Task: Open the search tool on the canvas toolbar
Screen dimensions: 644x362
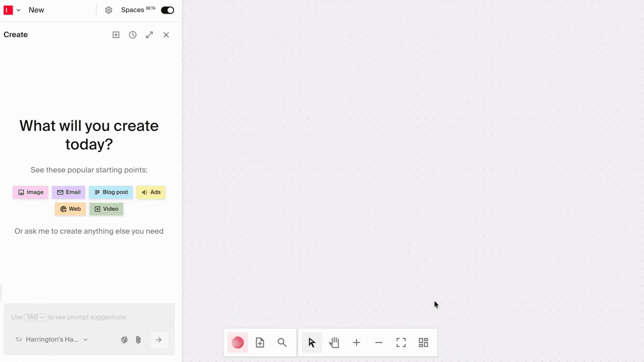Action: 282,343
